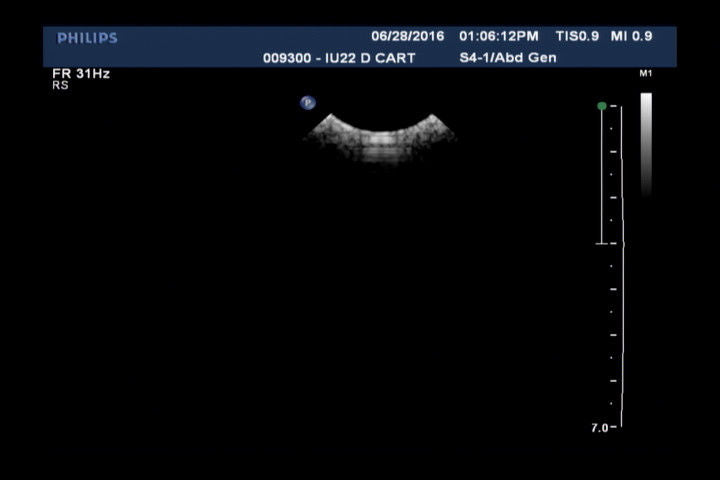This screenshot has height=480, width=720.
Task: Select the green dot atop depth scale
Action: tap(602, 105)
